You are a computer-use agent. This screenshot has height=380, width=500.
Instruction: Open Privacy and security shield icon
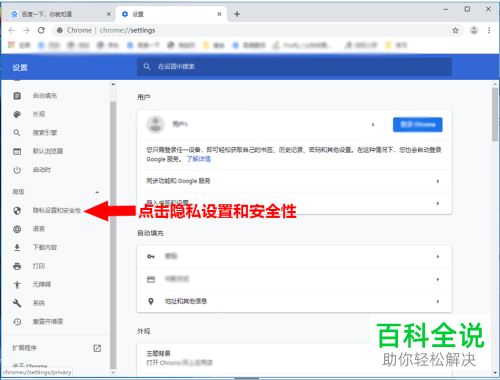tap(17, 210)
